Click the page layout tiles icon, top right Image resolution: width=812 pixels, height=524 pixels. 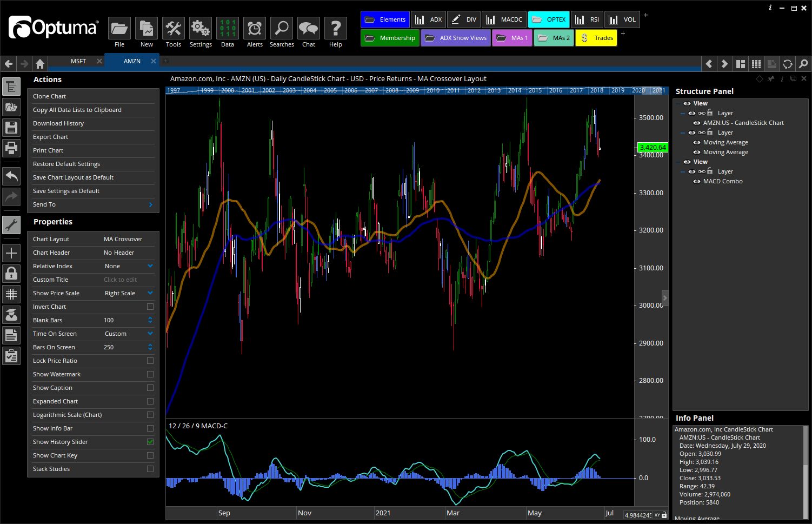click(741, 64)
